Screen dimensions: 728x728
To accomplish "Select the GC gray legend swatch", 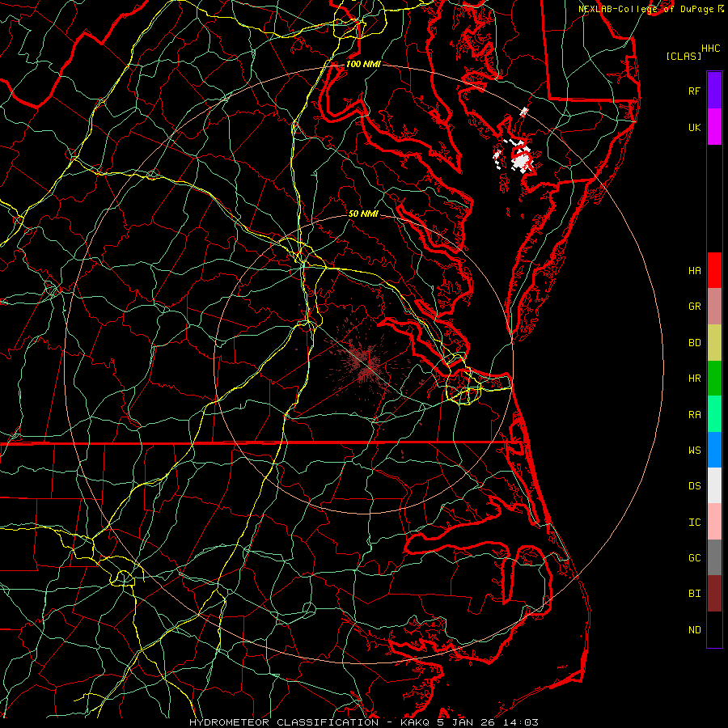I will click(x=714, y=557).
